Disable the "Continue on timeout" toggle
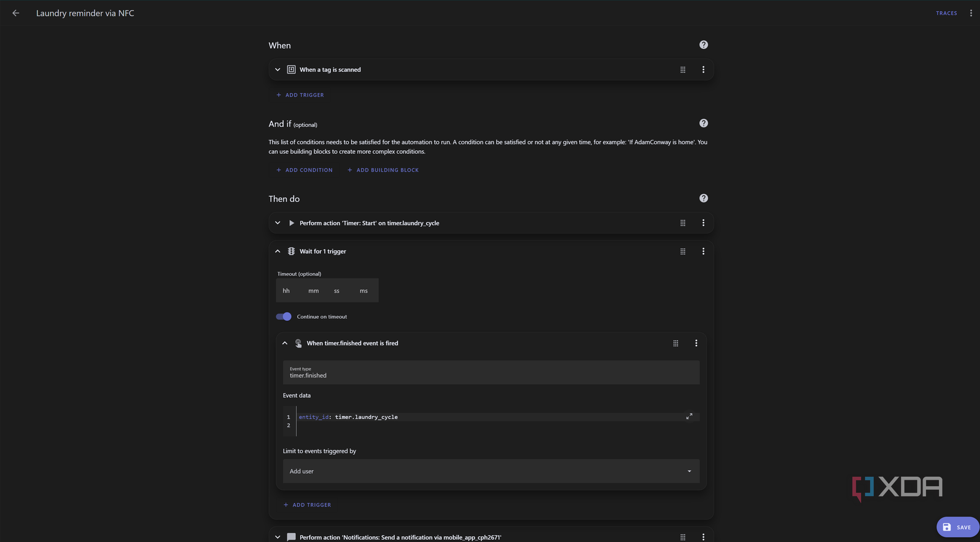980x542 pixels. (284, 316)
